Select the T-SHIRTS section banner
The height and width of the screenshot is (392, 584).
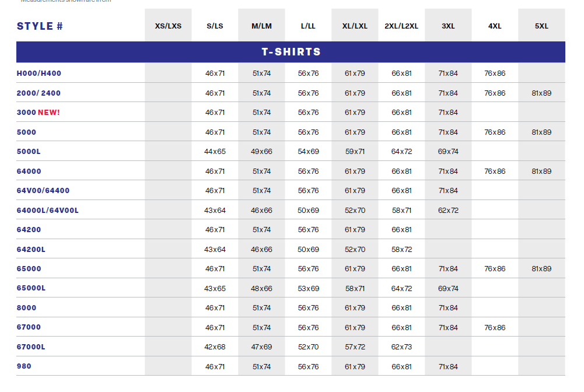pos(291,52)
